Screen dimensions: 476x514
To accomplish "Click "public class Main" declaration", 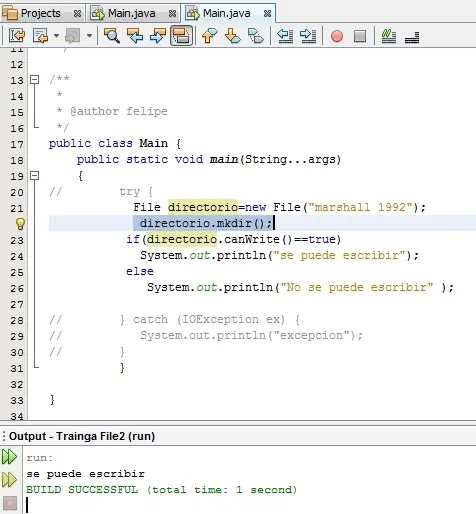I will [108, 143].
